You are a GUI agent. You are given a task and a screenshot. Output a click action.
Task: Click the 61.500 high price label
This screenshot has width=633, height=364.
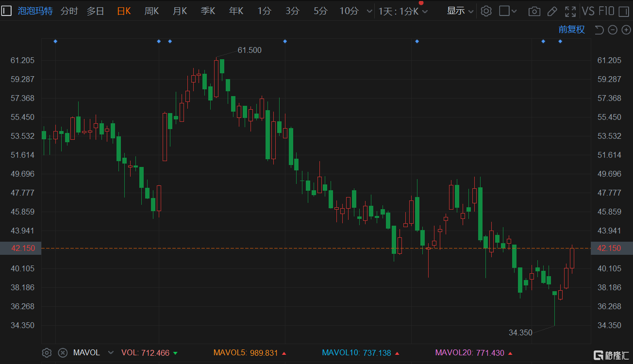pos(250,50)
